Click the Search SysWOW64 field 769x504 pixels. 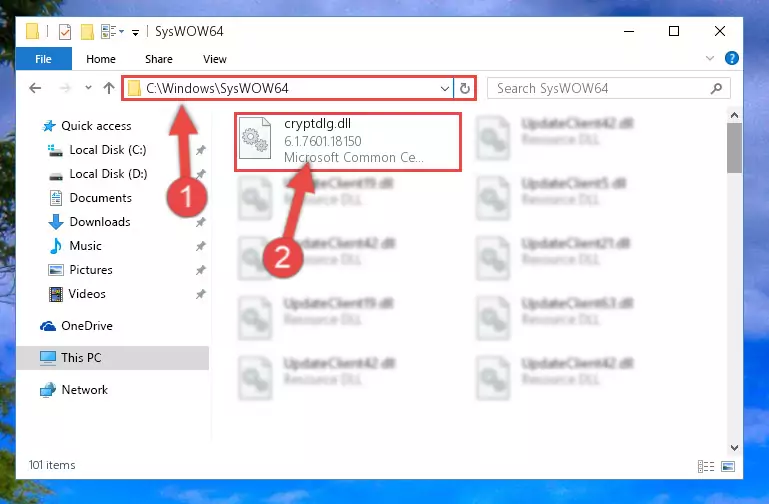point(609,88)
